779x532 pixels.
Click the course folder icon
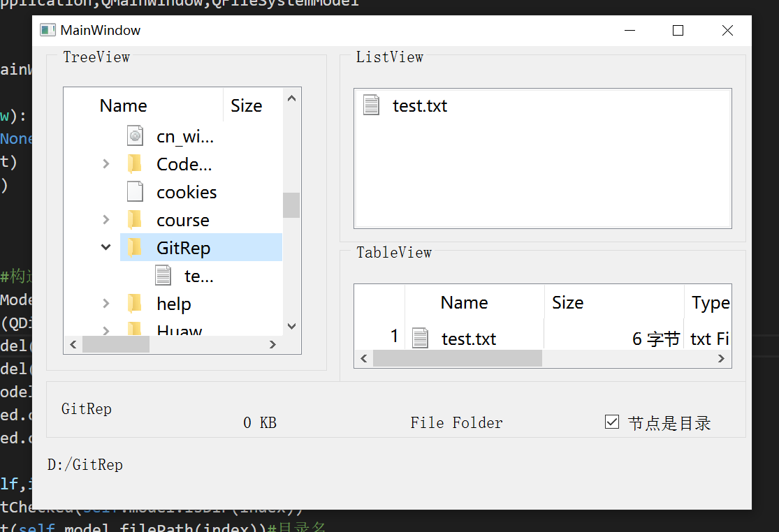pyautogui.click(x=135, y=219)
